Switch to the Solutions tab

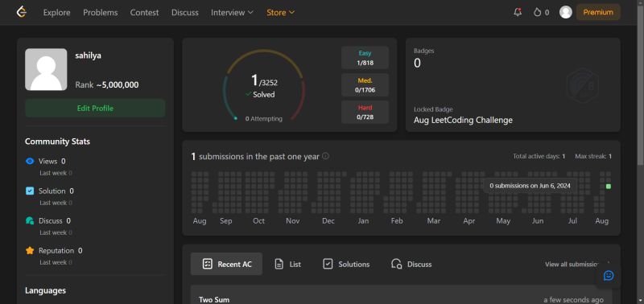click(346, 265)
